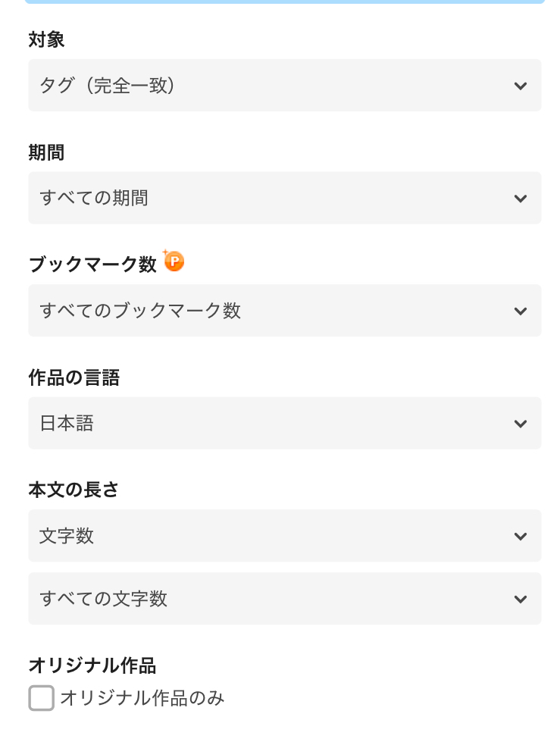This screenshot has width=560, height=742.
Task: Click the chevron arrow in すべての文字数 field
Action: pos(520,599)
